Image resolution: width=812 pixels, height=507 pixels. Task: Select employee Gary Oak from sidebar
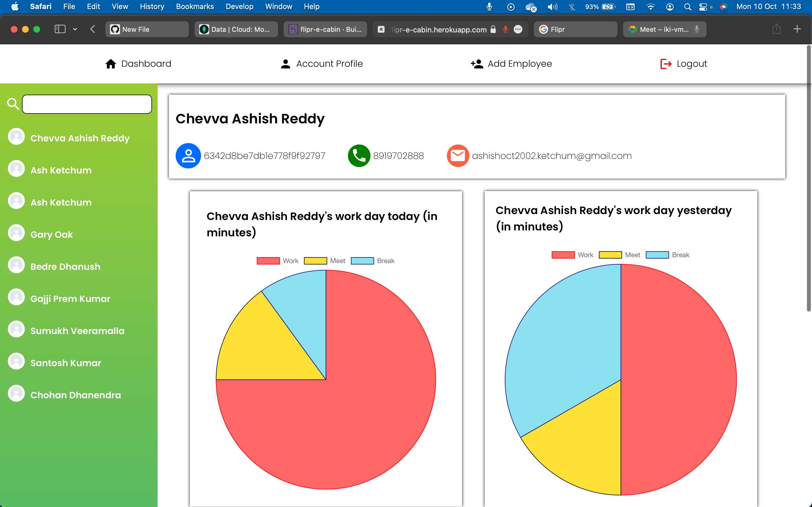click(x=51, y=234)
